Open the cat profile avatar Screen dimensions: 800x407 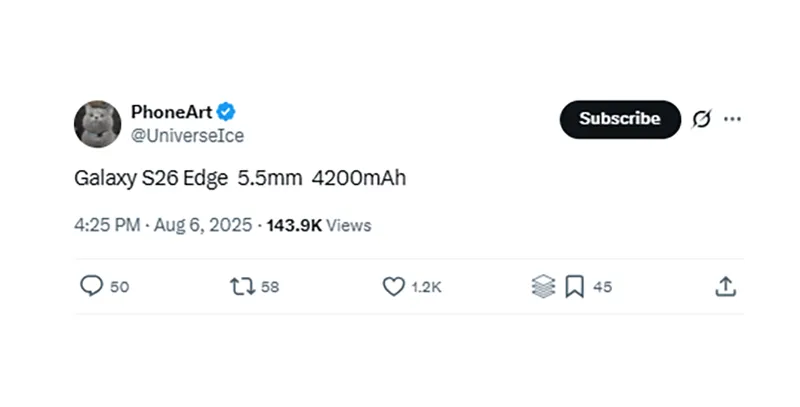point(97,124)
